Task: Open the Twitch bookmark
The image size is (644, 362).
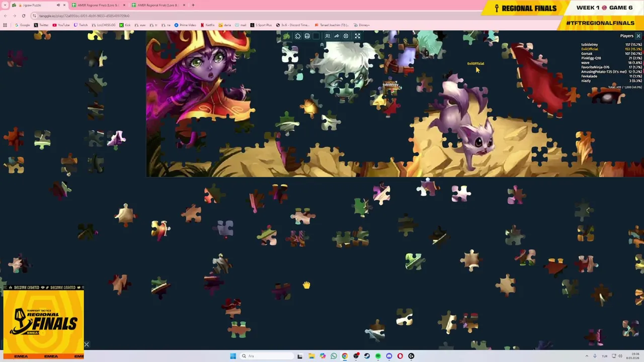Action: coord(80,25)
